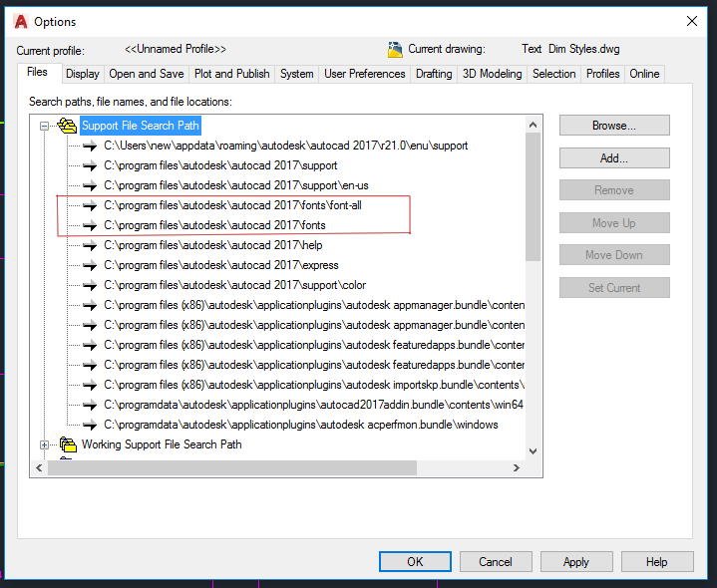Image resolution: width=717 pixels, height=588 pixels.
Task: Click arrow icon beside the fonts\font-all path
Action: (90, 205)
